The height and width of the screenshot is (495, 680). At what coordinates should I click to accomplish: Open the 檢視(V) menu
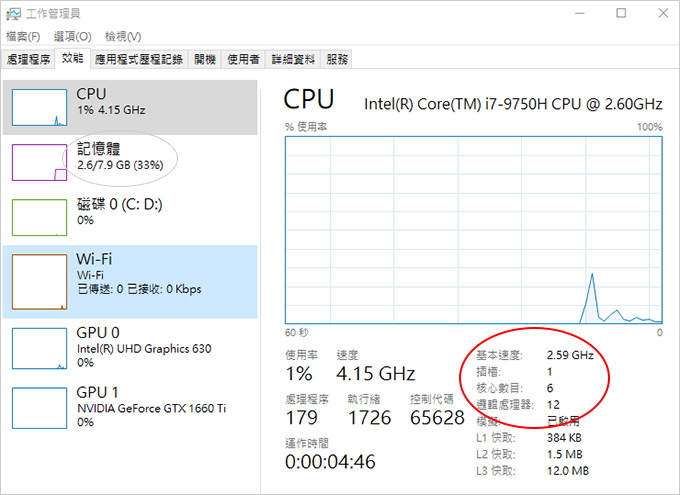point(123,36)
